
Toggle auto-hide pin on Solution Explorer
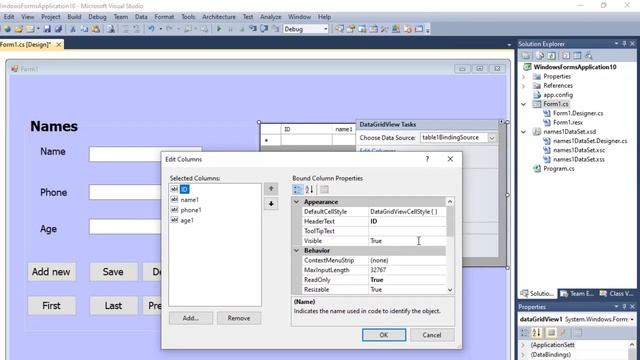(624, 44)
